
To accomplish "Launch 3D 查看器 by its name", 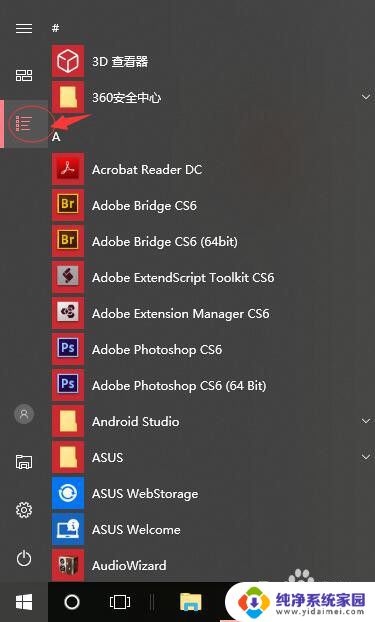I will pos(120,61).
